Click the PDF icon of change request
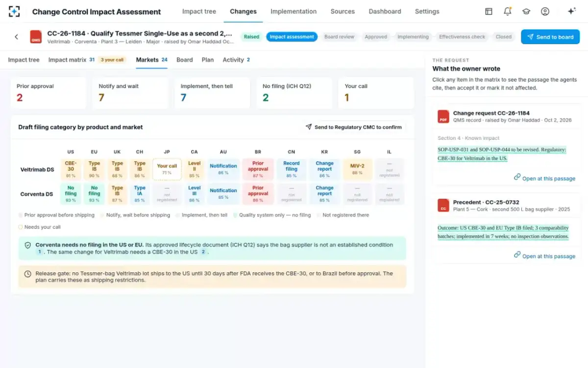Screen dimensions: 588x368 (443, 116)
